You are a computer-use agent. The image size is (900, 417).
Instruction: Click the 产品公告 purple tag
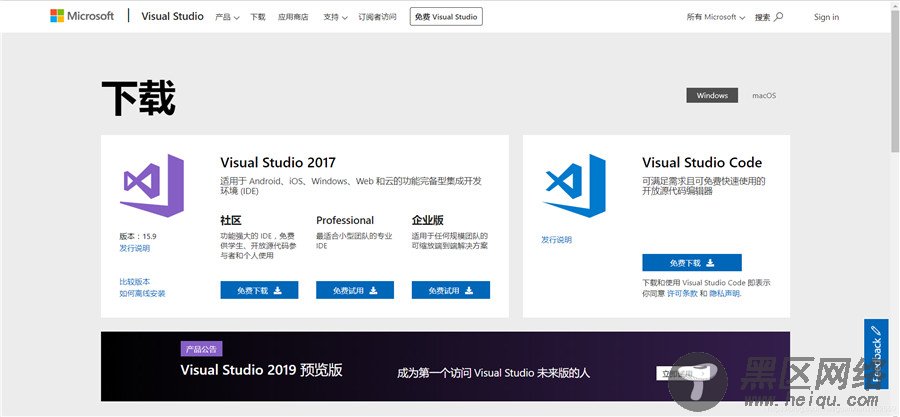pyautogui.click(x=201, y=349)
